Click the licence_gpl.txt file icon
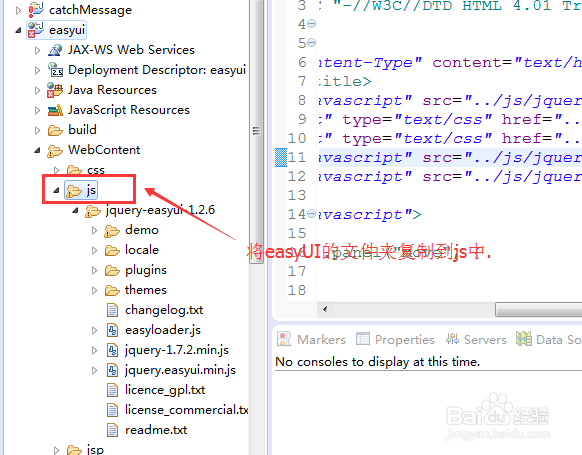Viewport: 582px width, 455px height. pyautogui.click(x=112, y=390)
